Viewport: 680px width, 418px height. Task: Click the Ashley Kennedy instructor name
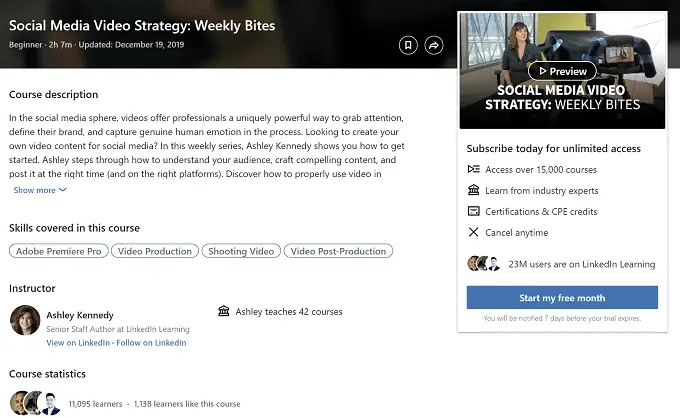coord(80,315)
